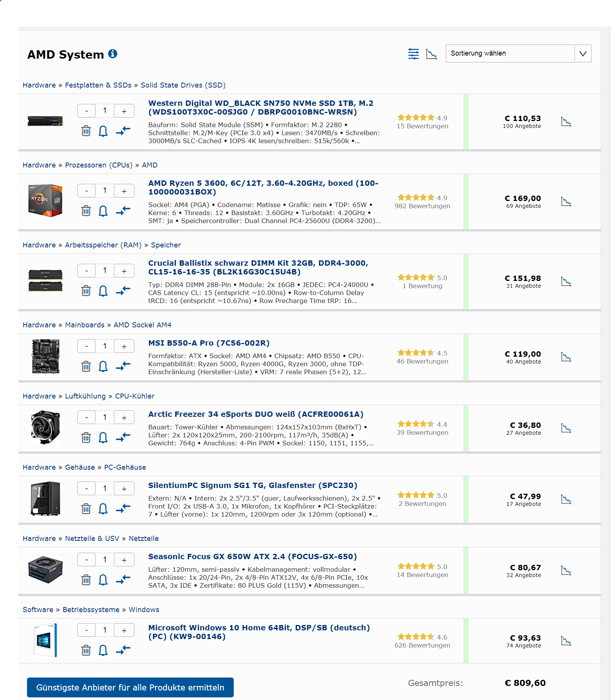Open the list filter settings icon

[x=413, y=54]
